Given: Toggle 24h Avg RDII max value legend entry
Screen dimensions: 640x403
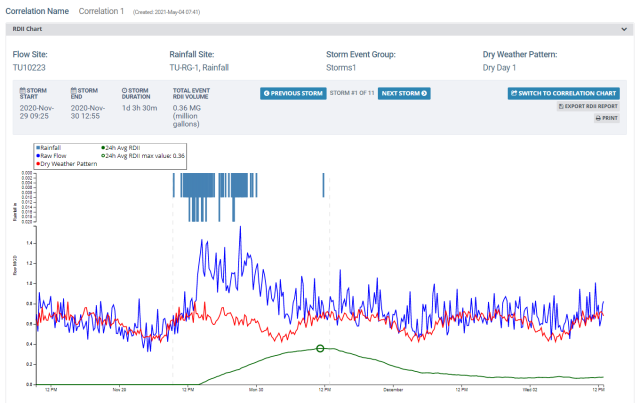Looking at the screenshot, I should click(143, 156).
